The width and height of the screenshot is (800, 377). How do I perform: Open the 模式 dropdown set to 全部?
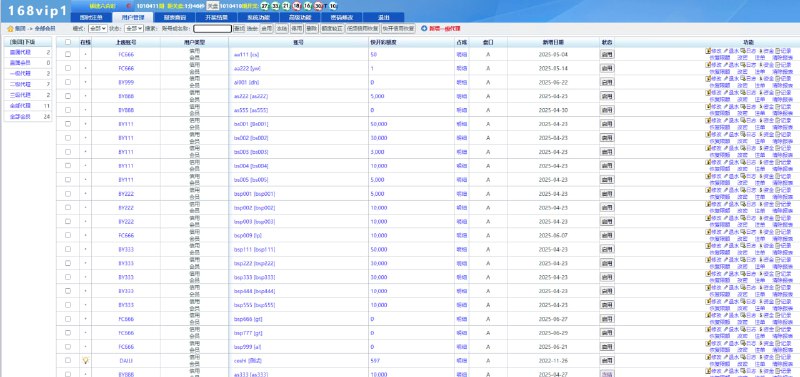tap(97, 29)
